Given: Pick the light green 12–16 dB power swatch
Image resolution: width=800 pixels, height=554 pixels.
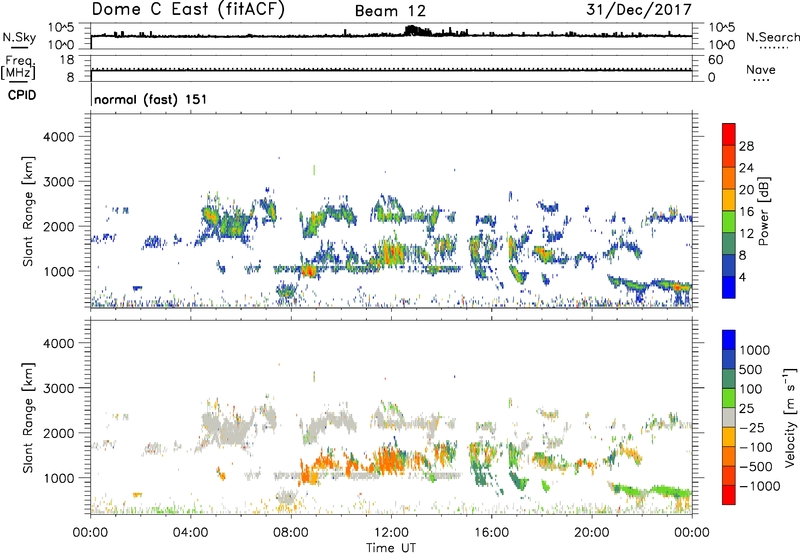Looking at the screenshot, I should (729, 222).
